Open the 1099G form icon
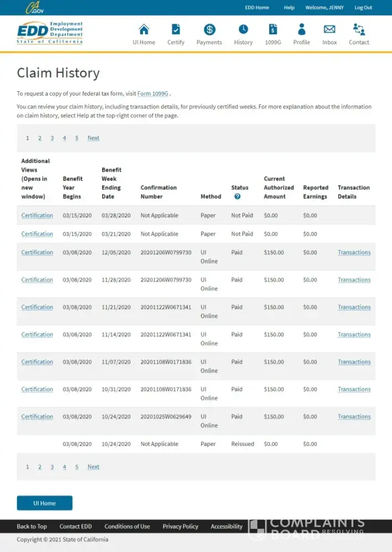 coord(273,30)
